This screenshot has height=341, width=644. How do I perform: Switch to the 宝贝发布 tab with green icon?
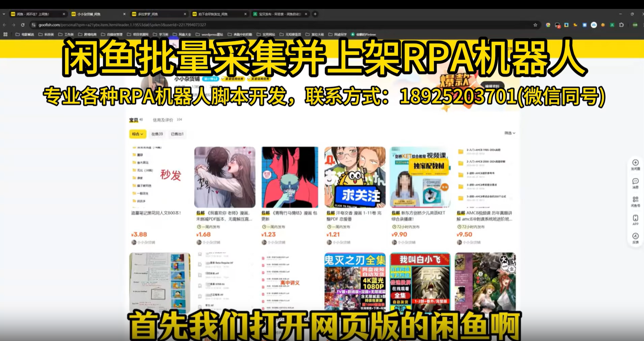(280, 14)
